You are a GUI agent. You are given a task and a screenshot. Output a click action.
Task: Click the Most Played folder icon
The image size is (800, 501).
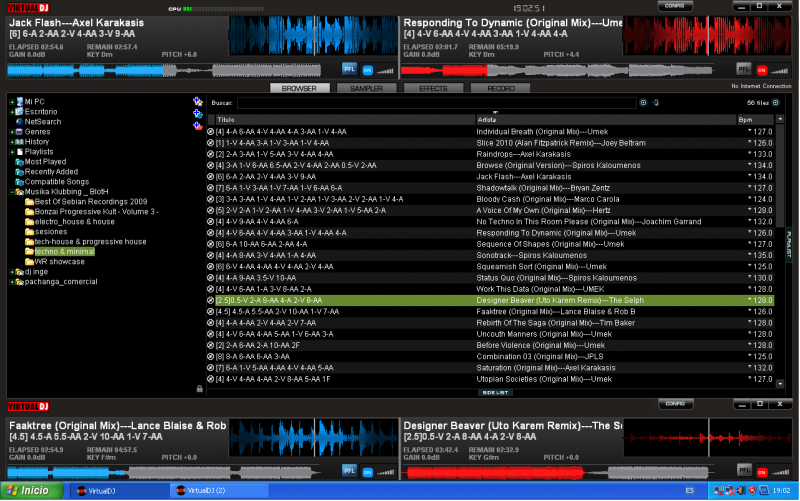[x=19, y=162]
